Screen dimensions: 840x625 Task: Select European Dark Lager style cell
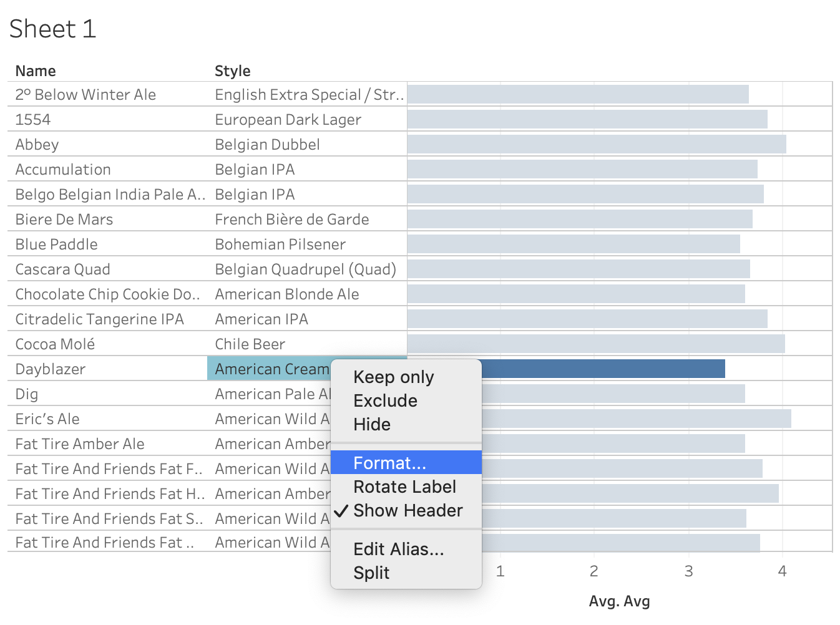(x=288, y=119)
